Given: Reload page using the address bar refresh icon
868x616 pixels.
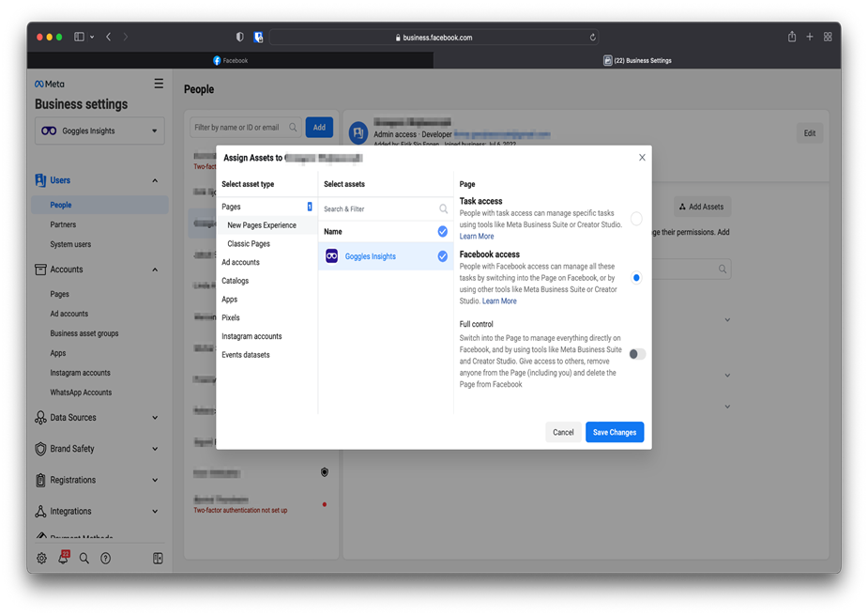Looking at the screenshot, I should coord(592,38).
